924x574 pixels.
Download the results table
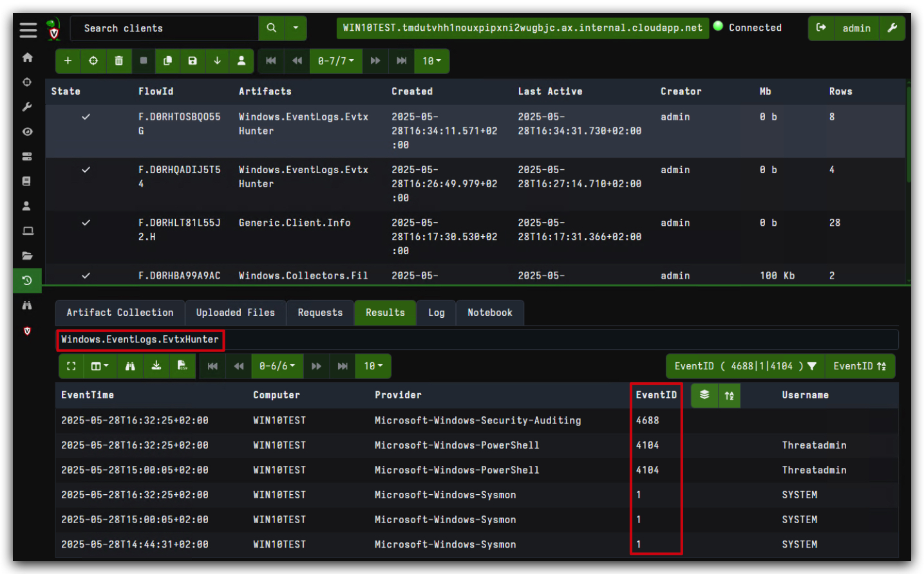pos(156,366)
